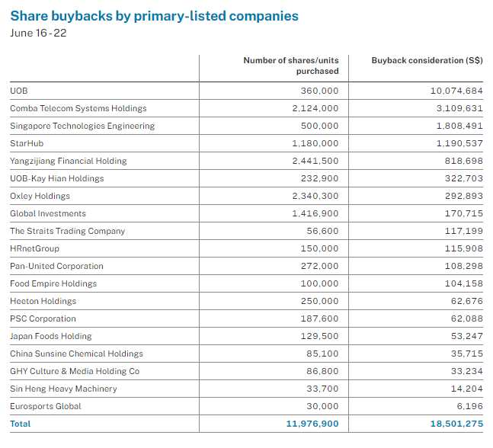This screenshot has width=493, height=448.
Task: Click StarHub's consideration value 1,190,537
Action: (459, 143)
